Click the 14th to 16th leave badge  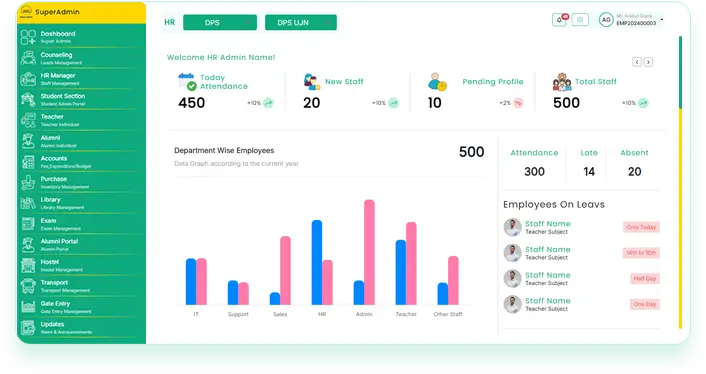[x=641, y=253]
